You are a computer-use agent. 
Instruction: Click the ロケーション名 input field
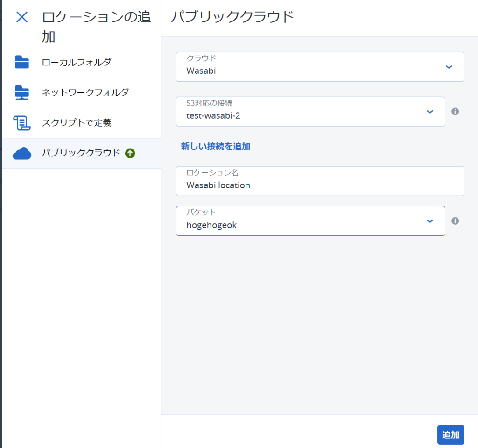(x=320, y=181)
